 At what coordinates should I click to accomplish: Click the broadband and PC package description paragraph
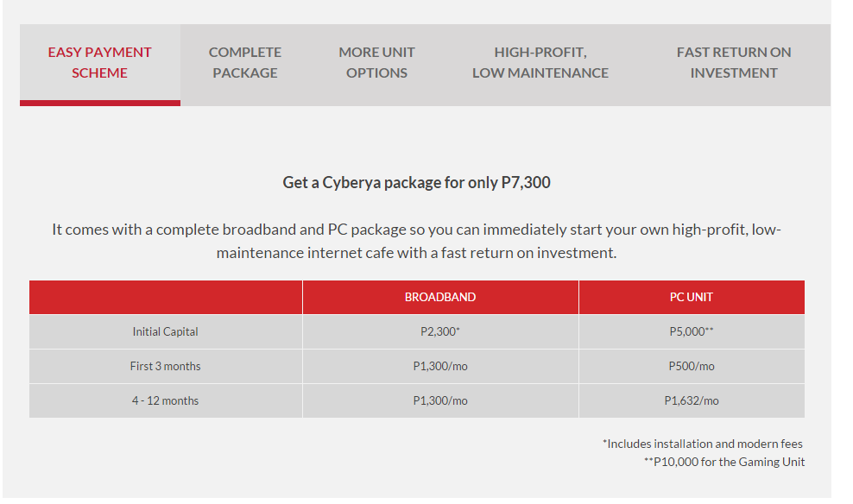[416, 242]
